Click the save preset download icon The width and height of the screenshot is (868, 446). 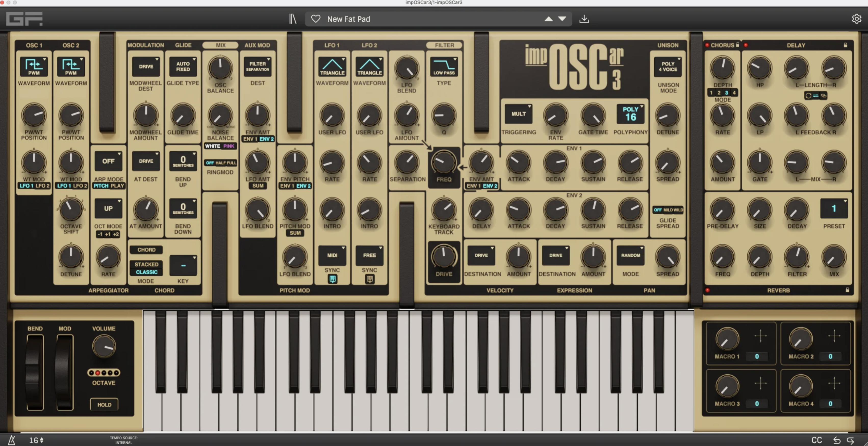[x=584, y=19]
